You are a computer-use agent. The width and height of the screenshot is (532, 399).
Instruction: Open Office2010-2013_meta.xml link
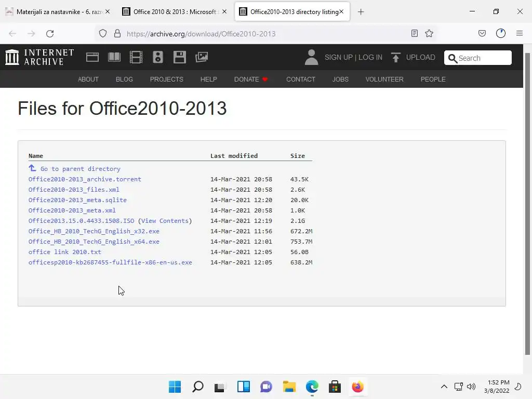click(72, 210)
